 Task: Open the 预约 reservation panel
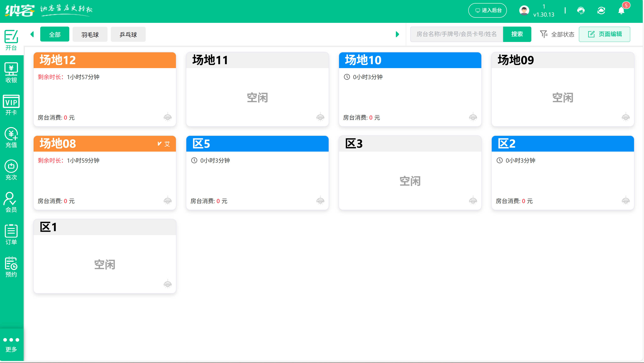click(11, 267)
